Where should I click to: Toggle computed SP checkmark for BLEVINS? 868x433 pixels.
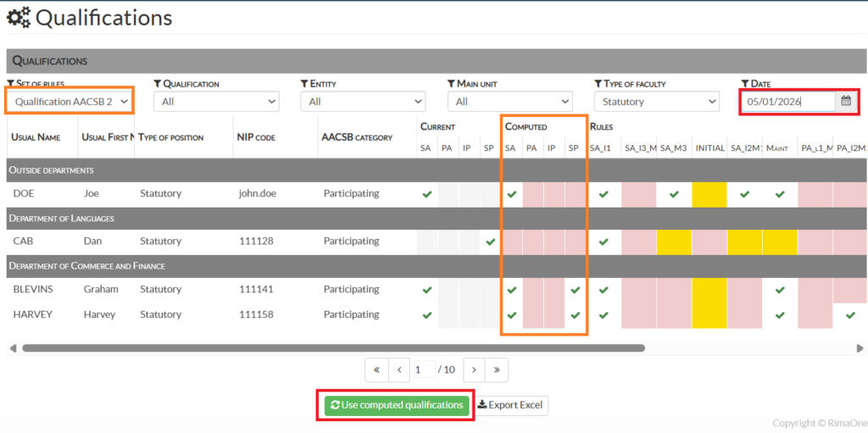pos(576,290)
